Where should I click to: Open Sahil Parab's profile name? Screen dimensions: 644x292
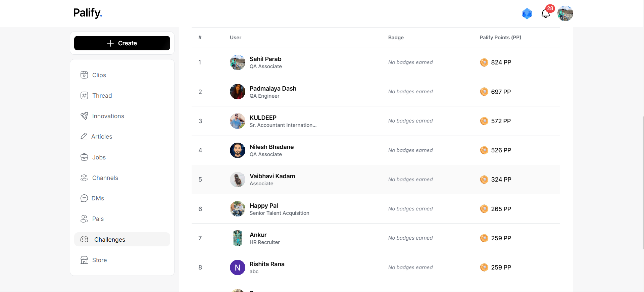[x=265, y=59]
